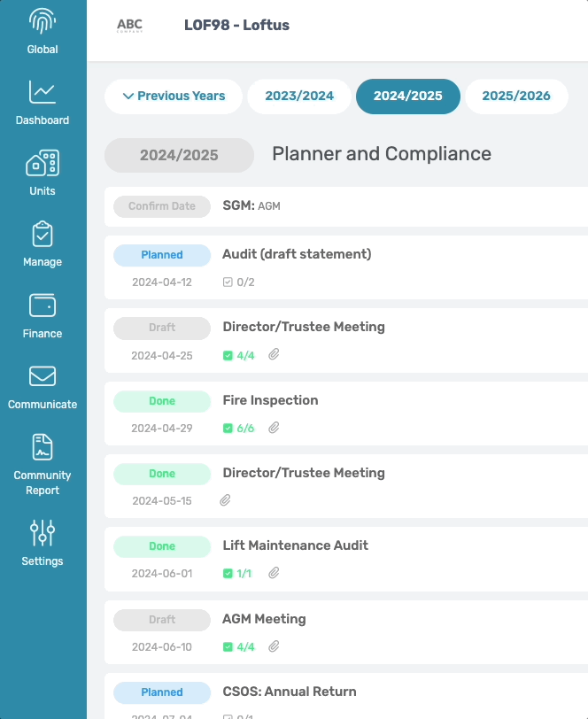Screen dimensions: 588x719
Task: Click Done status on Lift Maintenance Audit
Action: [x=162, y=546]
